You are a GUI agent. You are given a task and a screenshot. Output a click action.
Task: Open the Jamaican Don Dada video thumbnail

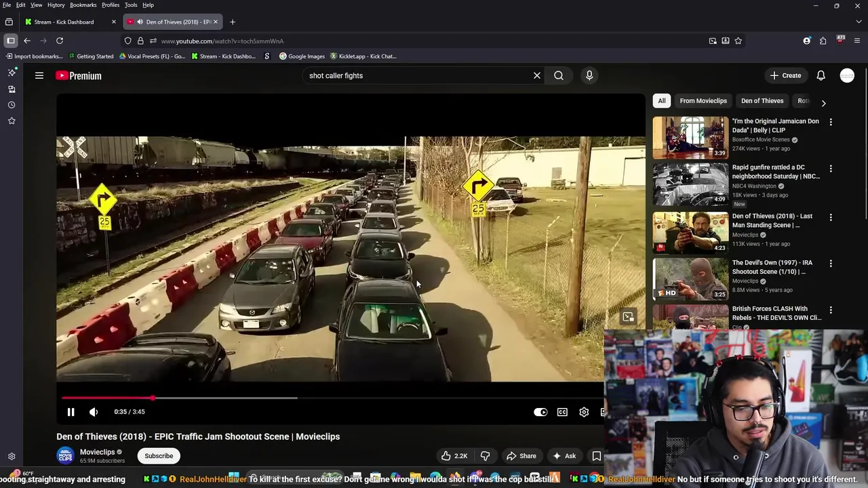(x=690, y=138)
